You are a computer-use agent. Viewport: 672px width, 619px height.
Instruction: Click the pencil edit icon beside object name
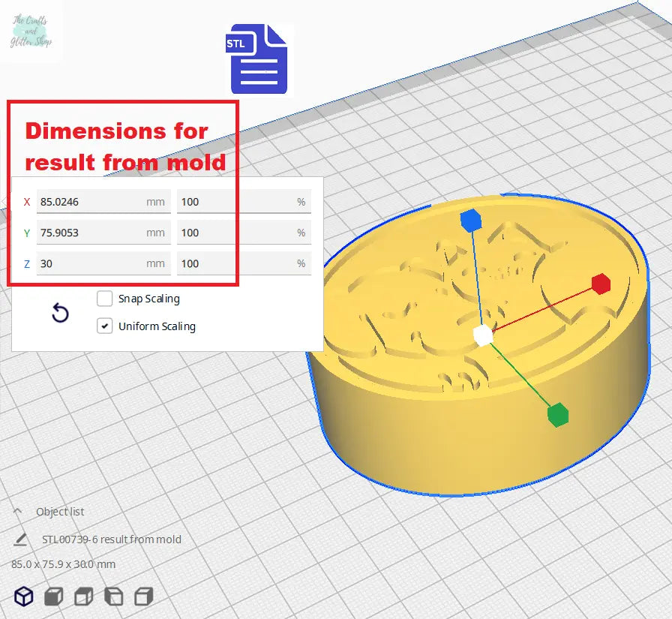pos(20,539)
